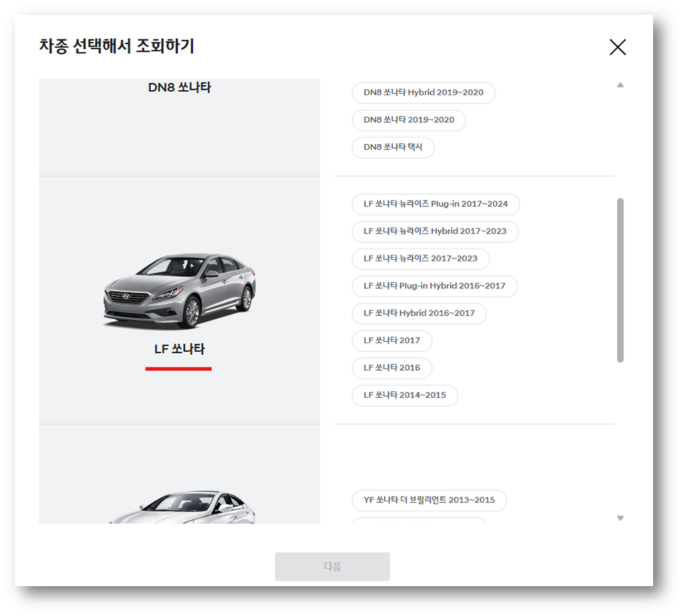This screenshot has height=616, width=683.
Task: Pick LF 쏘나타 Plug-in Hybrid 2016~2017
Action: [x=434, y=286]
